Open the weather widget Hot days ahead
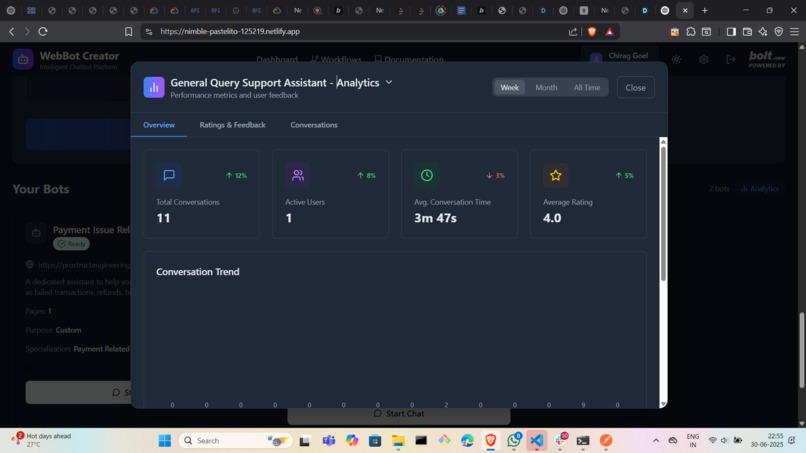This screenshot has width=806, height=453. 41,440
